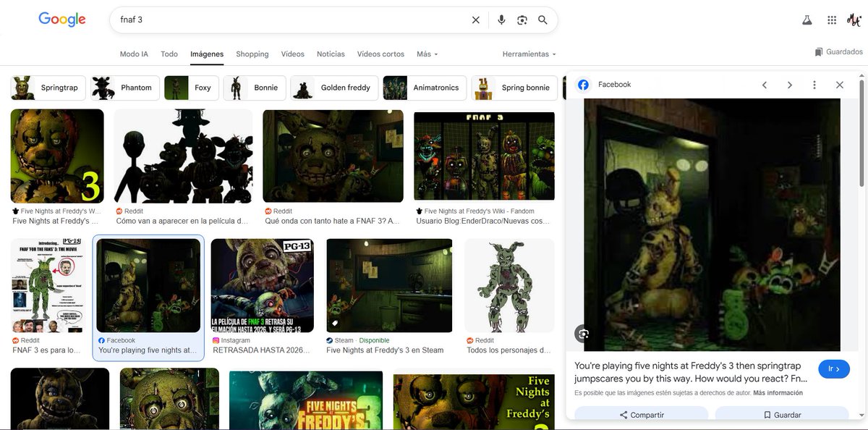The image size is (868, 430).
Task: Switch to Vídeos tab
Action: click(x=293, y=54)
